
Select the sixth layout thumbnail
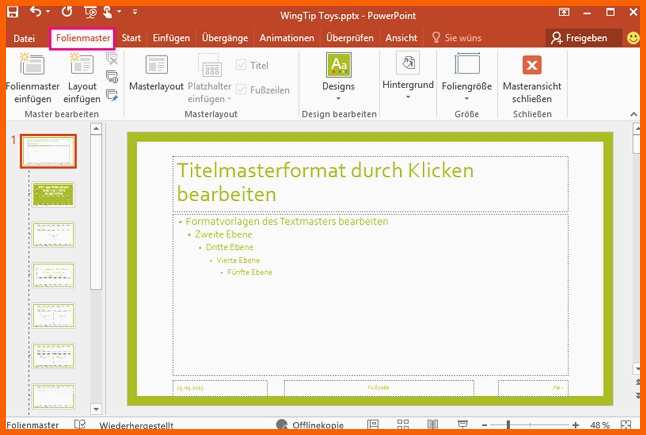[x=53, y=356]
